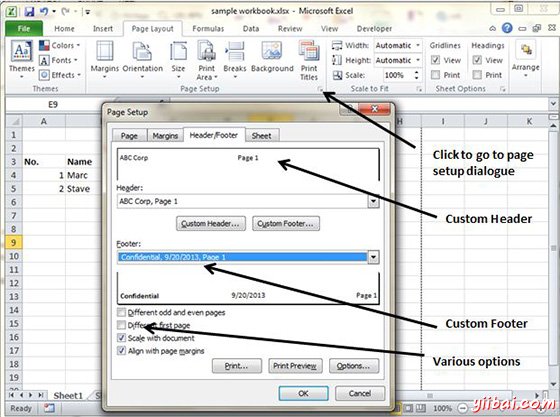The image size is (560, 417).
Task: Open the Width Automatic dropdown
Action: [x=418, y=45]
